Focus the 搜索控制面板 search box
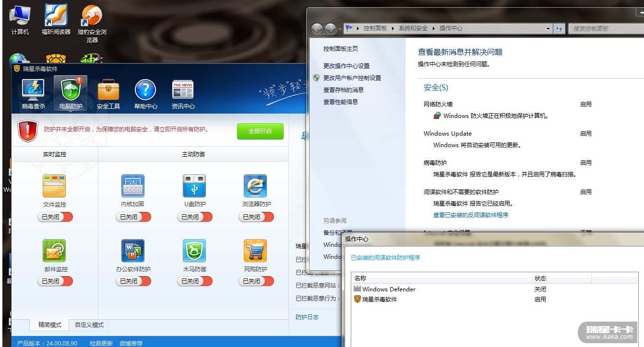 pos(606,29)
